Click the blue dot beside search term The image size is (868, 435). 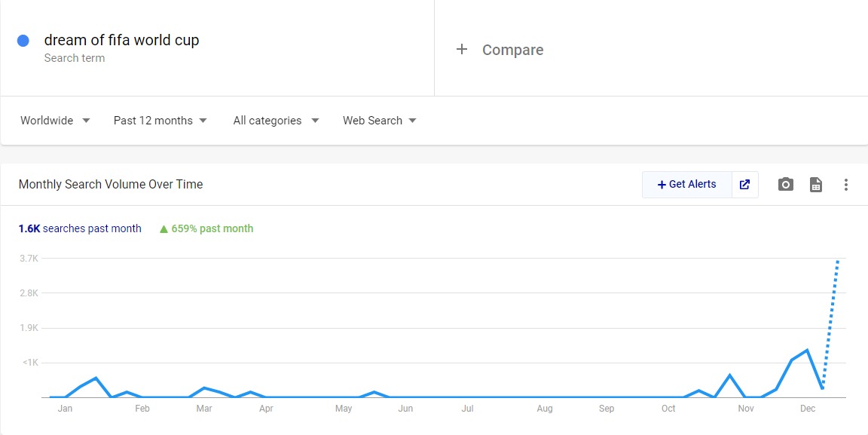(23, 41)
